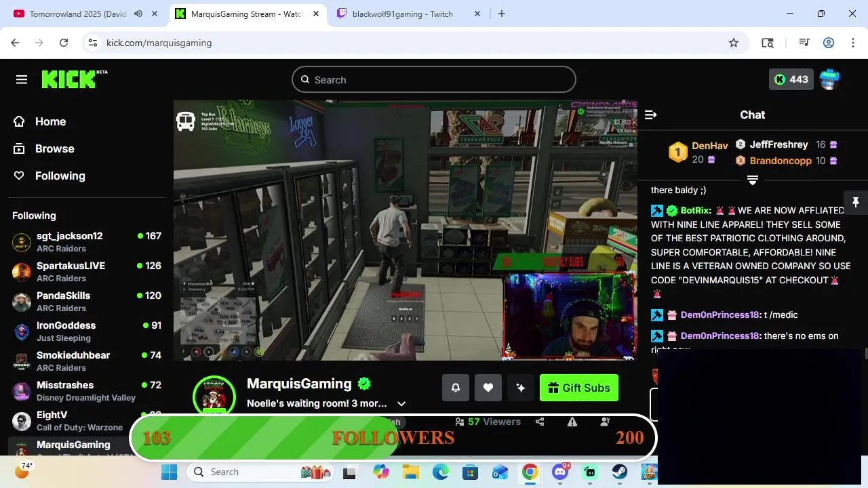This screenshot has height=488, width=868.
Task: Open Discord from taskbar
Action: 560,472
